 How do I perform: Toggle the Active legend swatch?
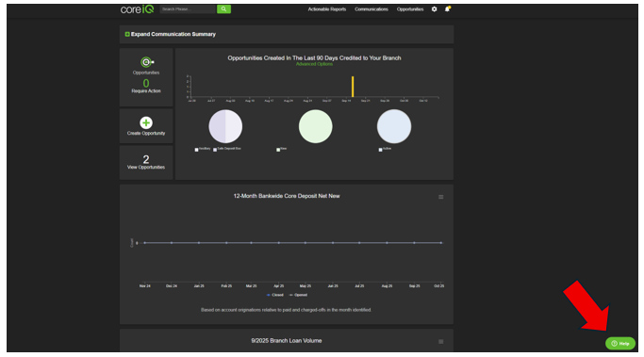(380, 150)
